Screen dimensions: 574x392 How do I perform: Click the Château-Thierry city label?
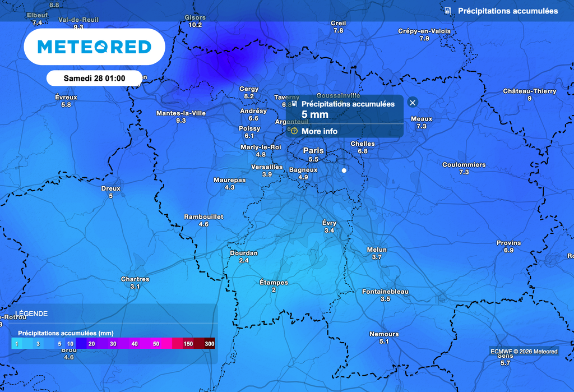pyautogui.click(x=529, y=91)
